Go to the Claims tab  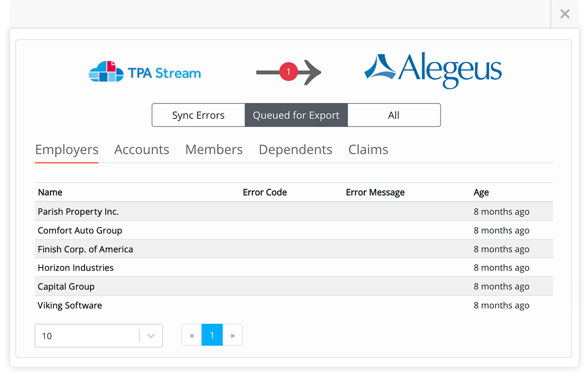(x=368, y=149)
